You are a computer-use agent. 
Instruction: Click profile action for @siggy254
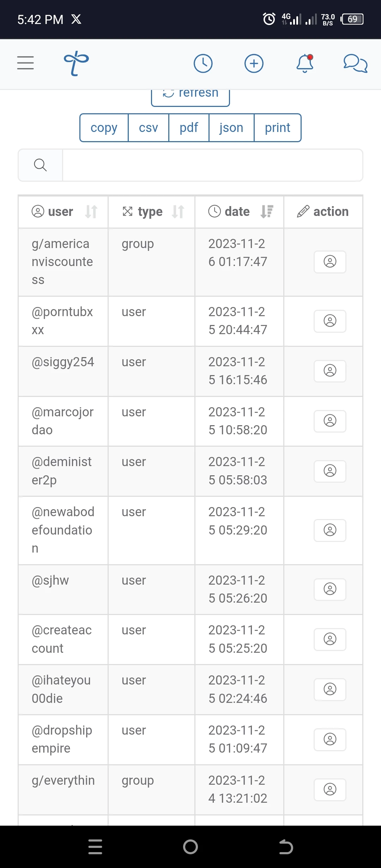click(x=330, y=371)
